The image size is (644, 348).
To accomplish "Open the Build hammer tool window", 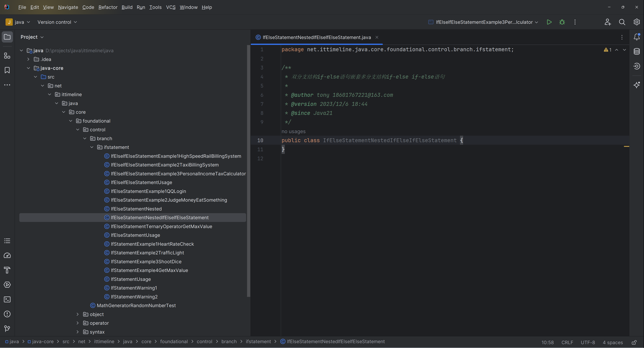I will click(7, 270).
